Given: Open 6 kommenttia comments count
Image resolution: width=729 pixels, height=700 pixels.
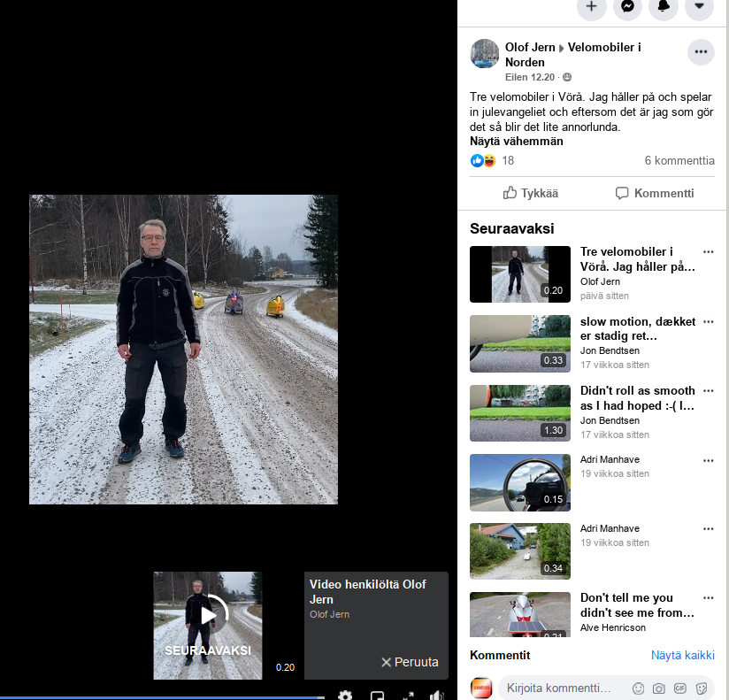Looking at the screenshot, I should click(x=679, y=160).
